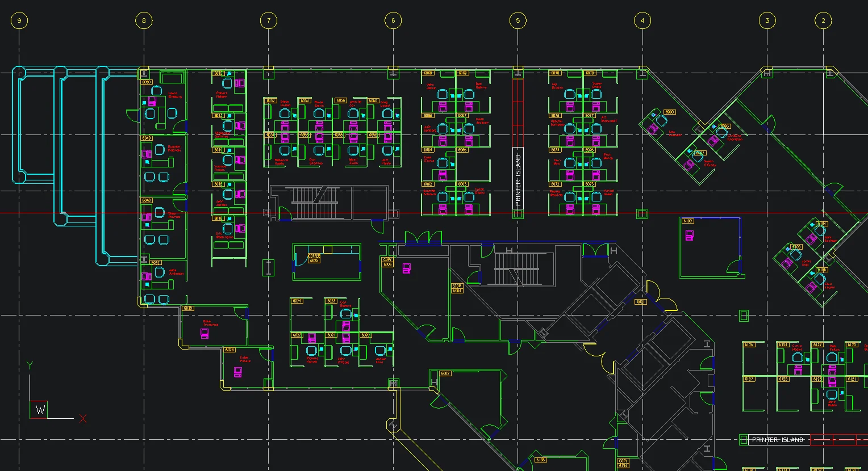Image resolution: width=868 pixels, height=471 pixels.
Task: Click the Eric Washington name label
Action: (224, 235)
